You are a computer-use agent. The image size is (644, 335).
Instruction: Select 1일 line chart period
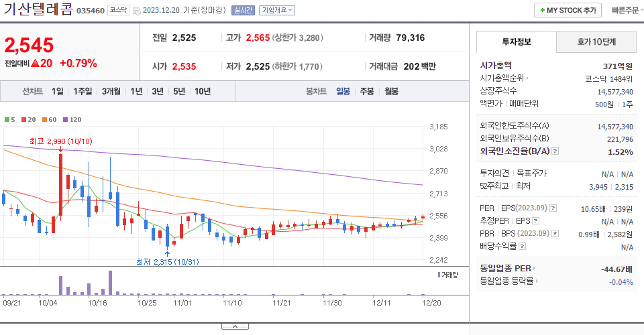(58, 91)
